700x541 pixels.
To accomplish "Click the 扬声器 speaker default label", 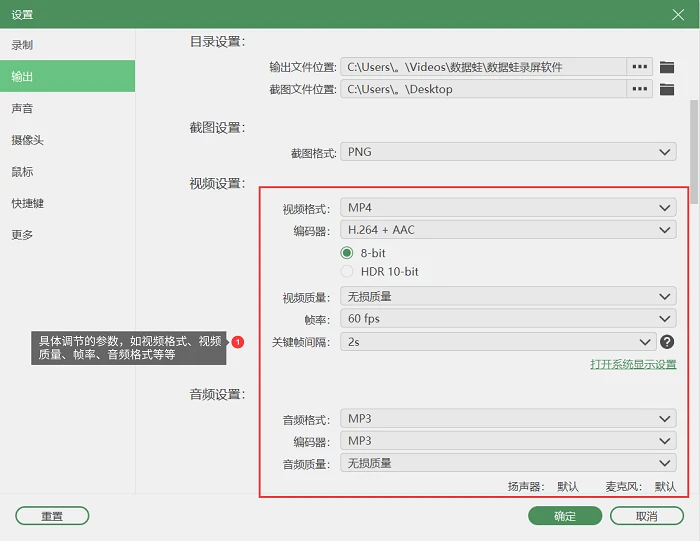I will [x=543, y=487].
